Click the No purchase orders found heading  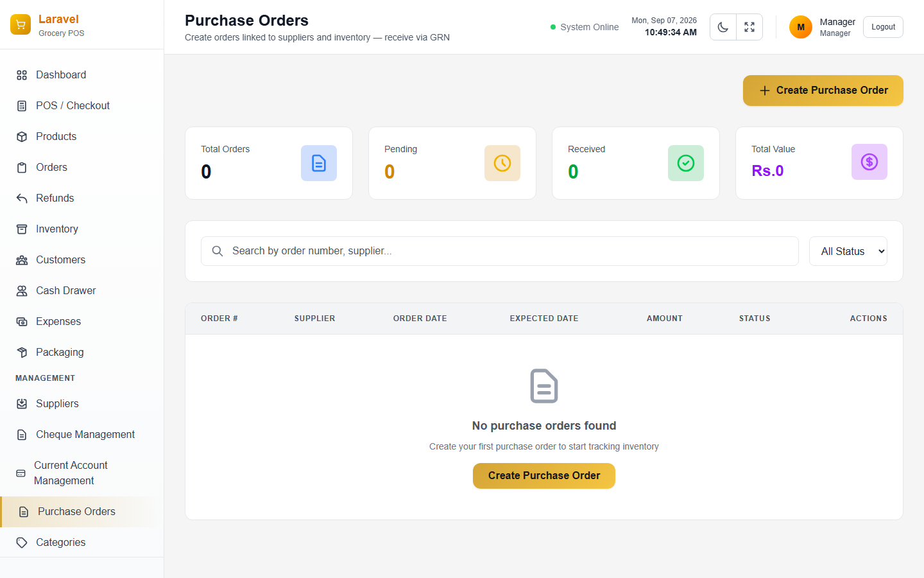pyautogui.click(x=544, y=426)
